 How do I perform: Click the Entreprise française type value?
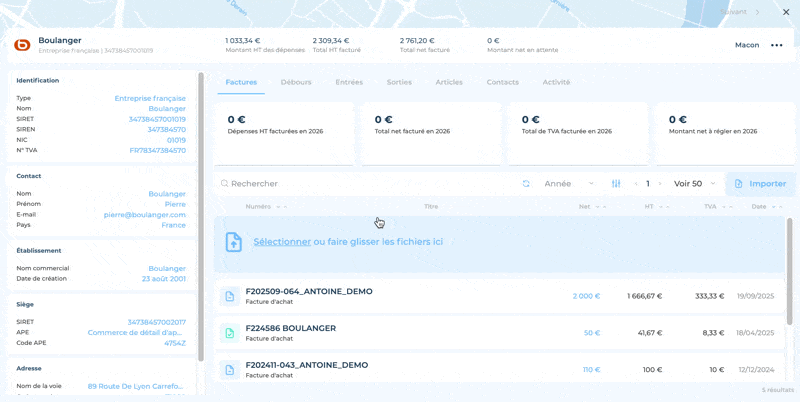tap(150, 98)
